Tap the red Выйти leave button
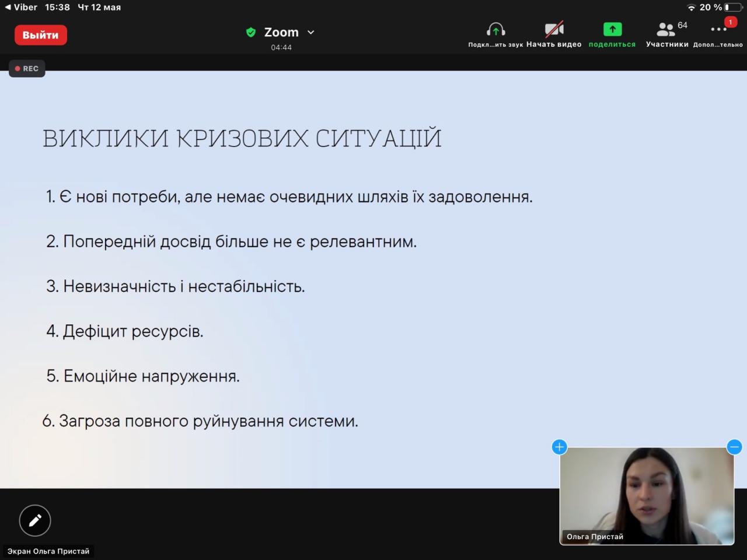 click(40, 35)
